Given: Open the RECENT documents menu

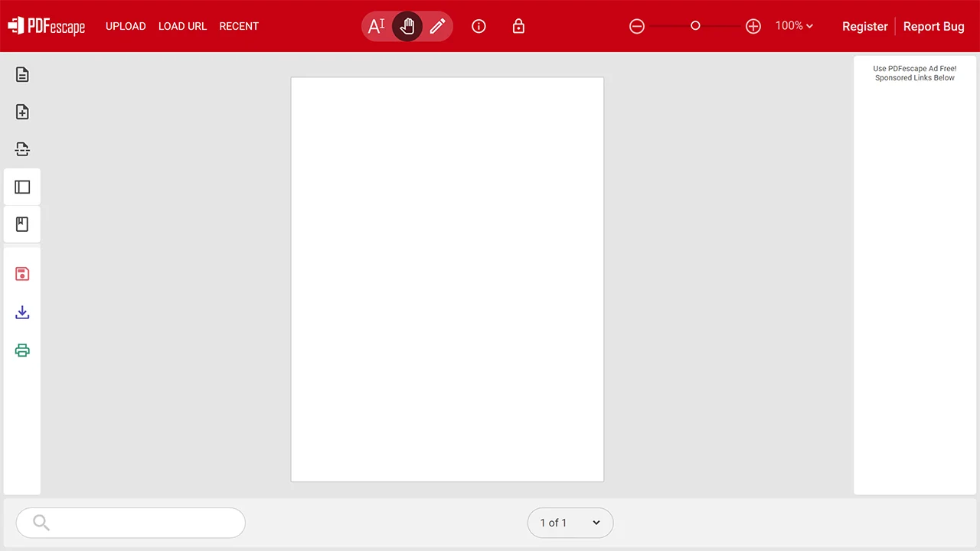Looking at the screenshot, I should [x=239, y=26].
